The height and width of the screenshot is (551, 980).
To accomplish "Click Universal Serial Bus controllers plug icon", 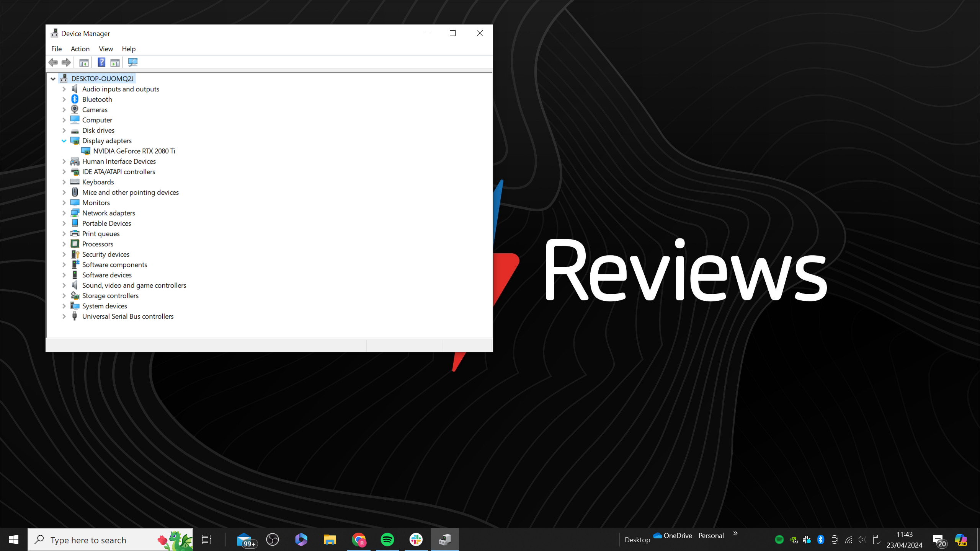I will tap(75, 316).
